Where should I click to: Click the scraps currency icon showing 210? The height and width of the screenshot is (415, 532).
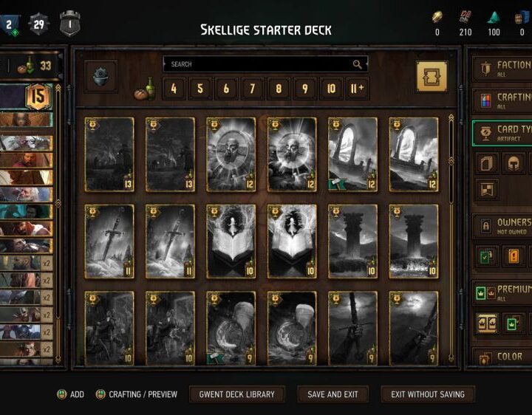click(x=465, y=16)
